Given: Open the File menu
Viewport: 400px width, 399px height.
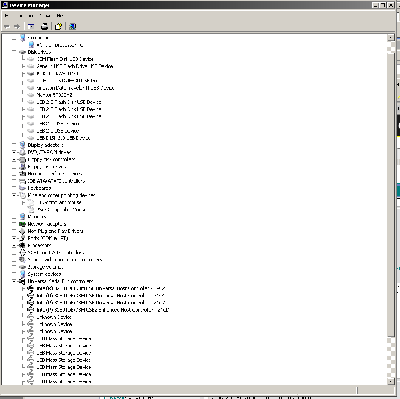Looking at the screenshot, I should coord(7,15).
